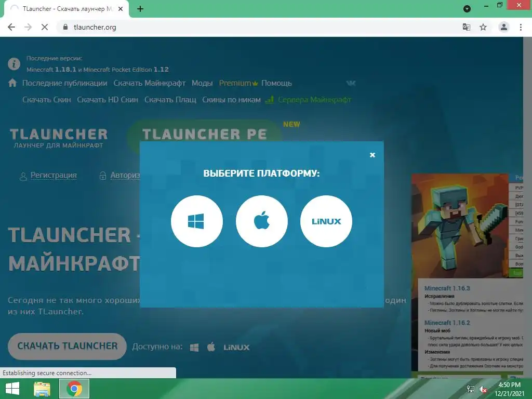Choose the Windows platform in the dialog
The width and height of the screenshot is (532, 399).
(x=197, y=221)
